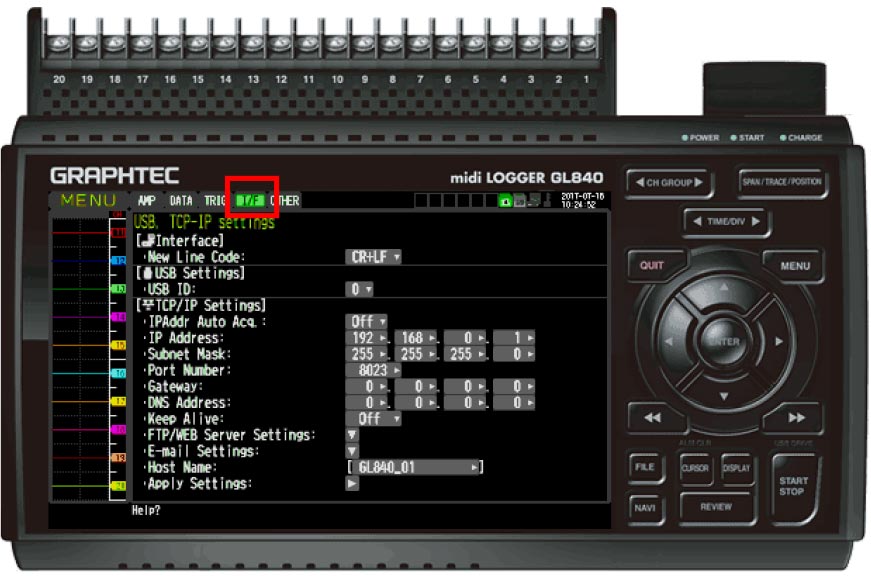Viewport: 871px width, 576px height.
Task: Click the USB, TCP-IP settings title
Action: (204, 223)
